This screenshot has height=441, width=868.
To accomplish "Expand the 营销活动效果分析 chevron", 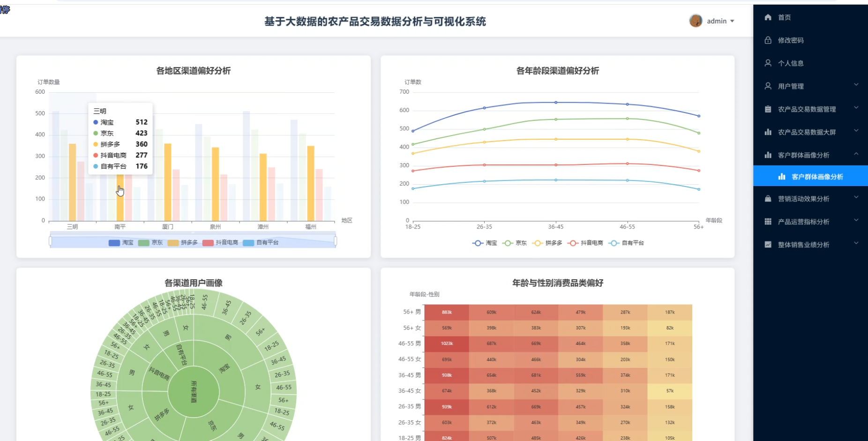I will point(856,197).
